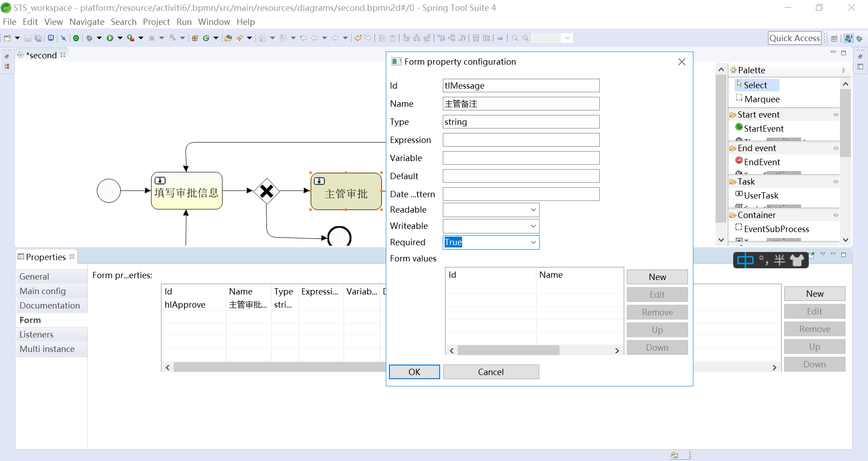Click the Id field containing tlMessage

(x=521, y=86)
